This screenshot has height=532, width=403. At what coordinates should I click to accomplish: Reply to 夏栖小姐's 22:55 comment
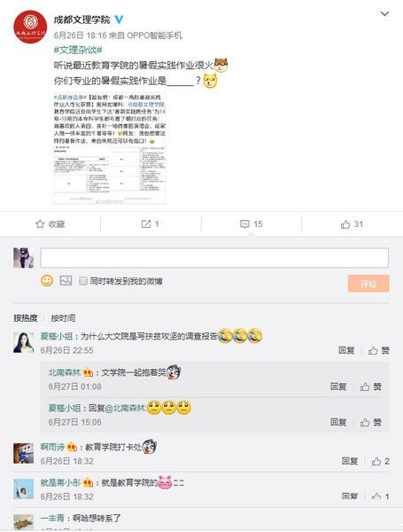(x=346, y=350)
